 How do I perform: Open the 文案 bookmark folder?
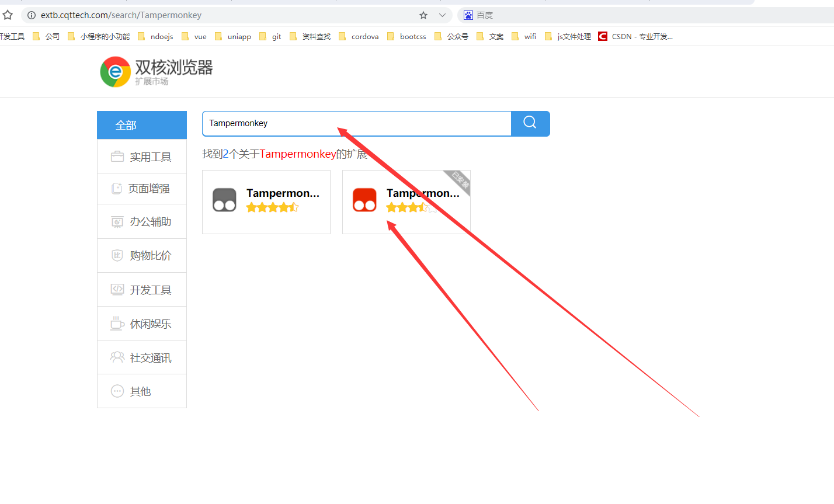[489, 36]
